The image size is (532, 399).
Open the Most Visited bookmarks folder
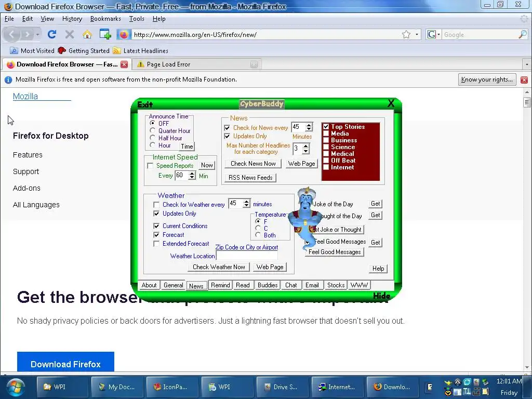click(32, 50)
